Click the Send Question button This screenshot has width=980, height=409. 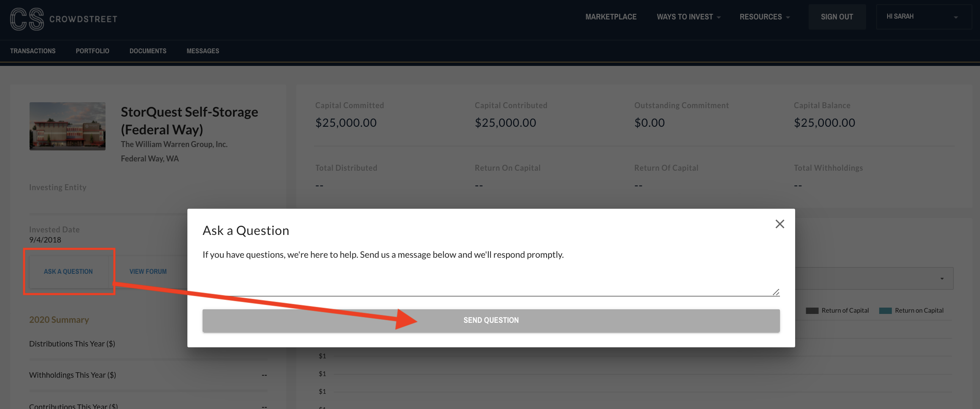pyautogui.click(x=491, y=320)
